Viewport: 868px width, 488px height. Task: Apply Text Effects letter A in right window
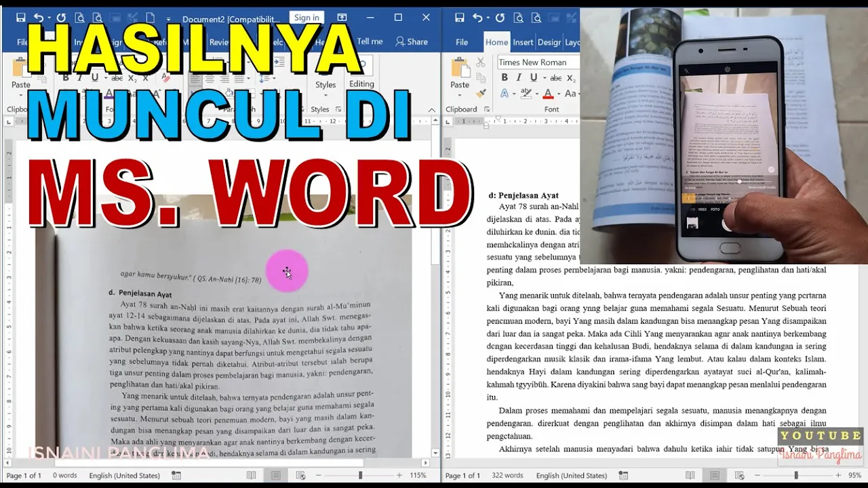coord(505,94)
